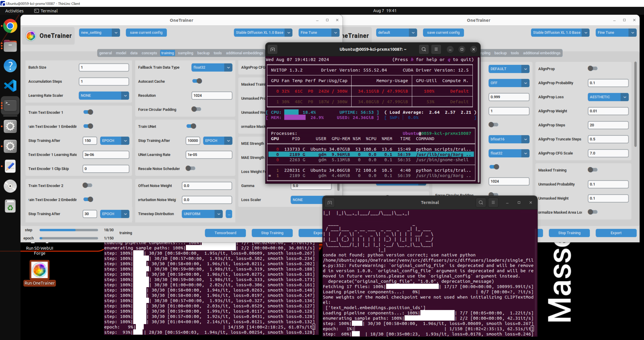Open the Files manager dock icon
Viewport: 644px width, 340px height.
pyautogui.click(x=10, y=46)
